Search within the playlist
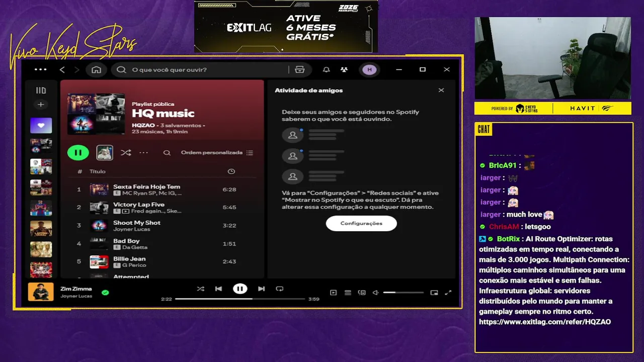The width and height of the screenshot is (644, 362). pyautogui.click(x=167, y=153)
